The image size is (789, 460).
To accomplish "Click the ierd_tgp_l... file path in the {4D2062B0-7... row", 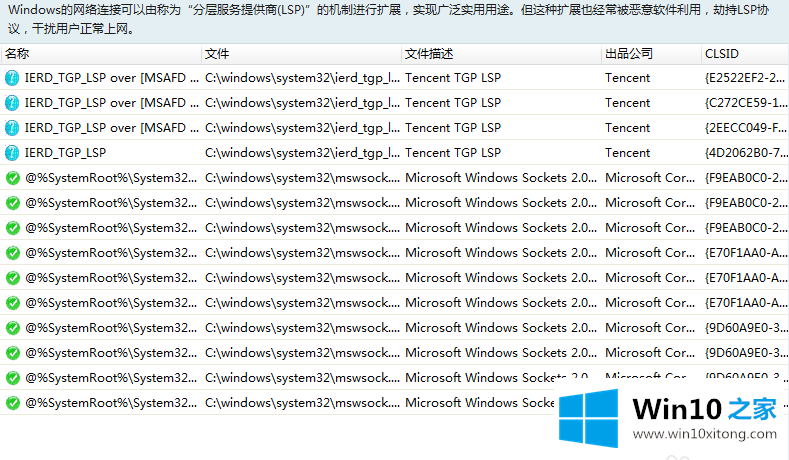I will 302,153.
